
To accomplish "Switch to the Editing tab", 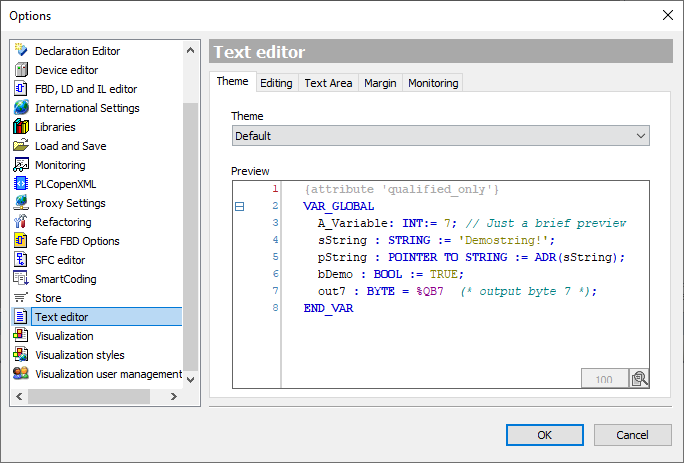I will tap(276, 83).
